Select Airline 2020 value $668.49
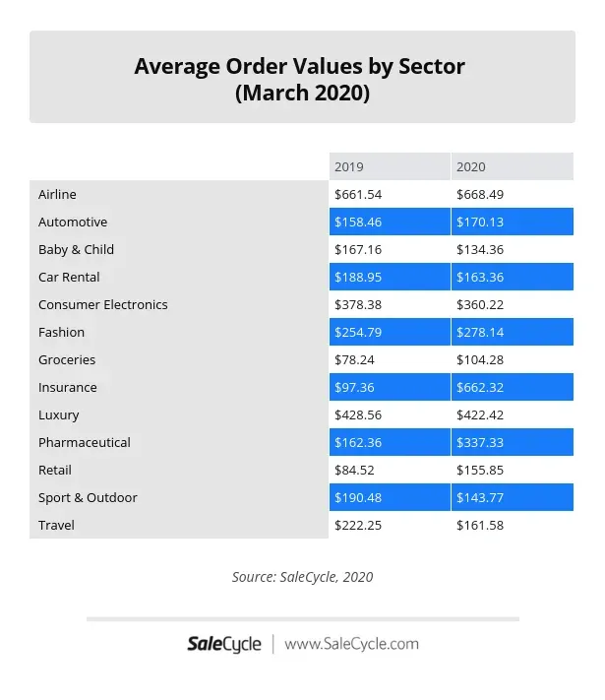Viewport: 605px width, 700px height. coord(480,194)
